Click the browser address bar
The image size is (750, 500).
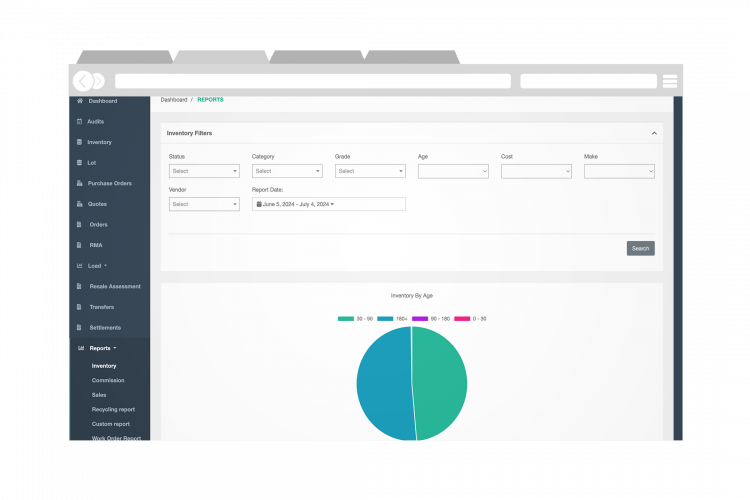tap(313, 81)
